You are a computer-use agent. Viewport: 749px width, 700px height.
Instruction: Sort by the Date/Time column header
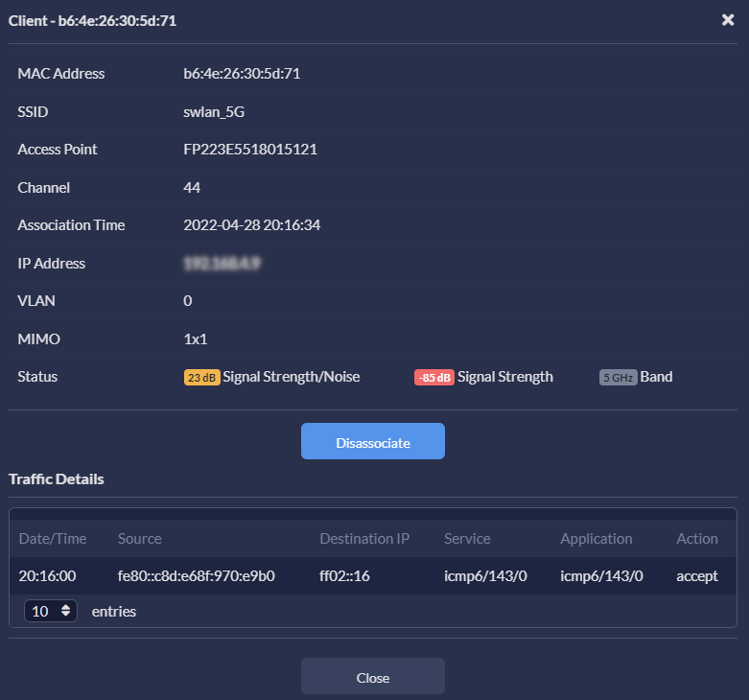tap(53, 539)
